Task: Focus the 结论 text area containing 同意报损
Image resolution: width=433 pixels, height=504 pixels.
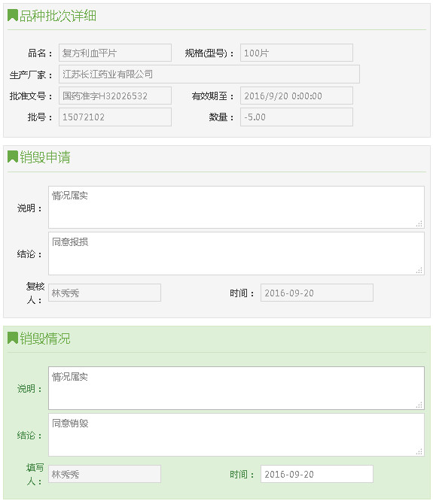Action: coord(236,254)
